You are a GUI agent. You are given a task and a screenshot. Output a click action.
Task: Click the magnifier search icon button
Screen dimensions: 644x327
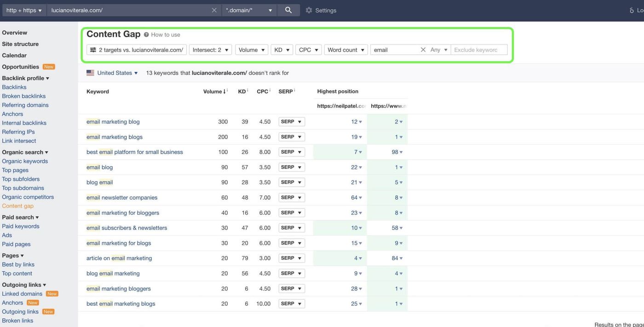point(288,10)
